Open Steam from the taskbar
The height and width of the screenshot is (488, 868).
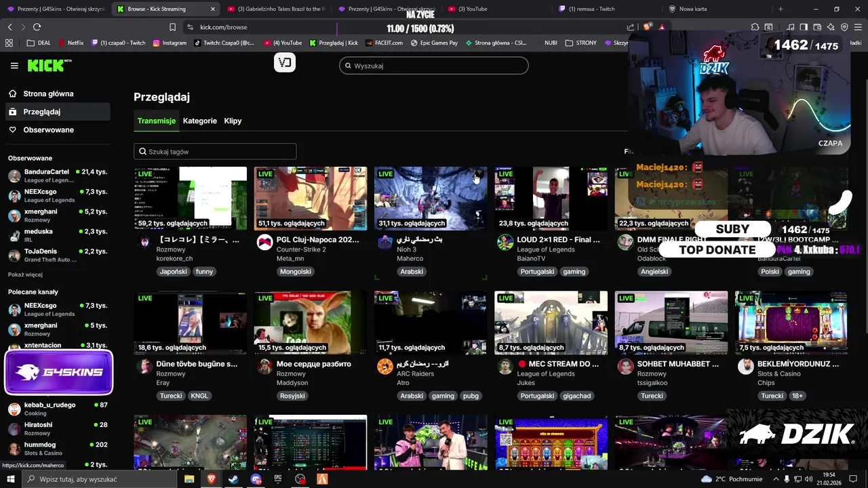point(234,479)
